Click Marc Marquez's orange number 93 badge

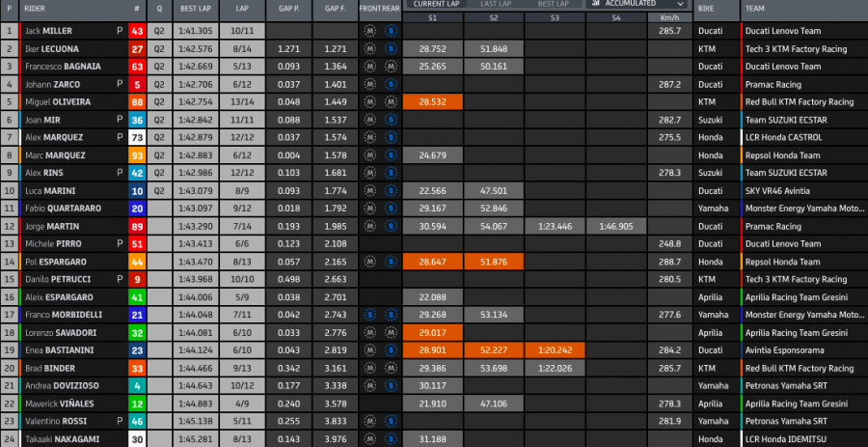click(x=137, y=154)
